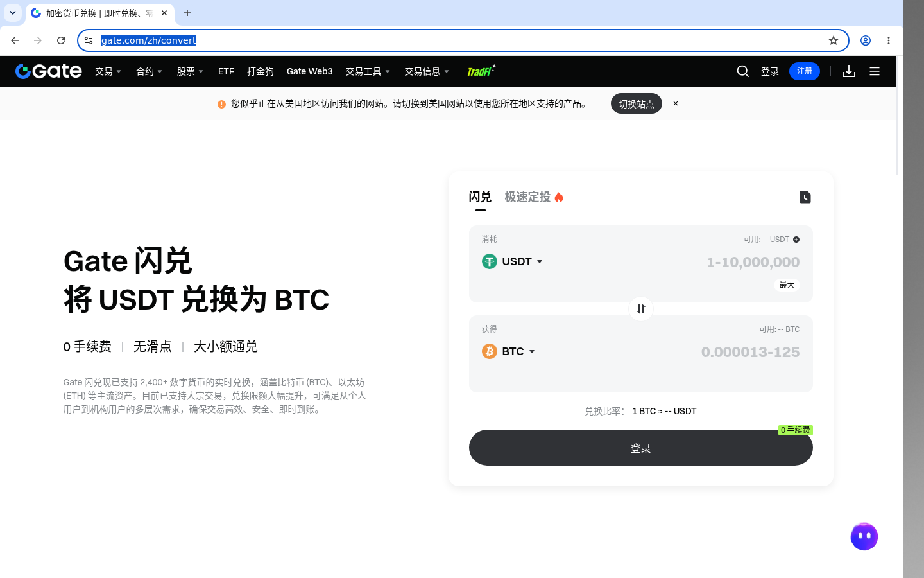The height and width of the screenshot is (578, 924).
Task: Open Chrome profile icon
Action: pos(866,40)
